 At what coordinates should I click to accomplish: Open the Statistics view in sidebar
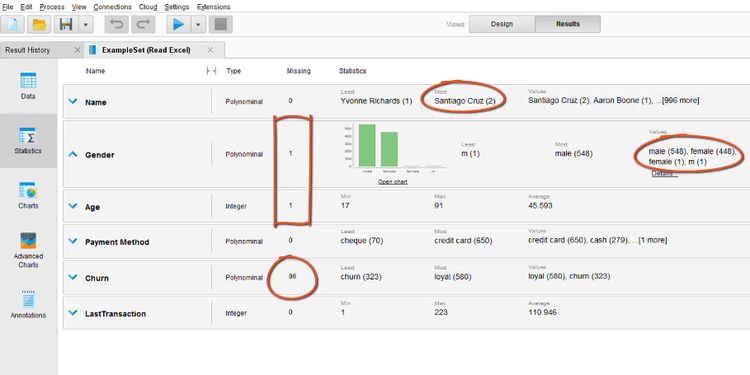click(28, 141)
